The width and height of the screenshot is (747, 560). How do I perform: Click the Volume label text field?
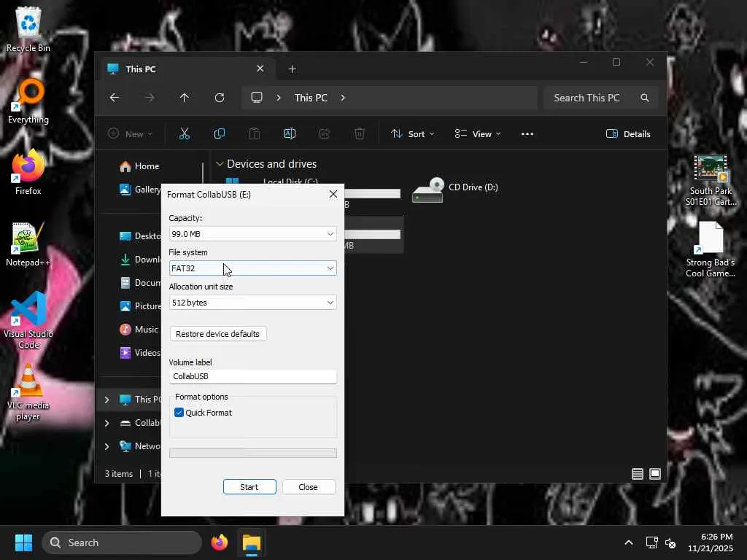[x=252, y=376]
